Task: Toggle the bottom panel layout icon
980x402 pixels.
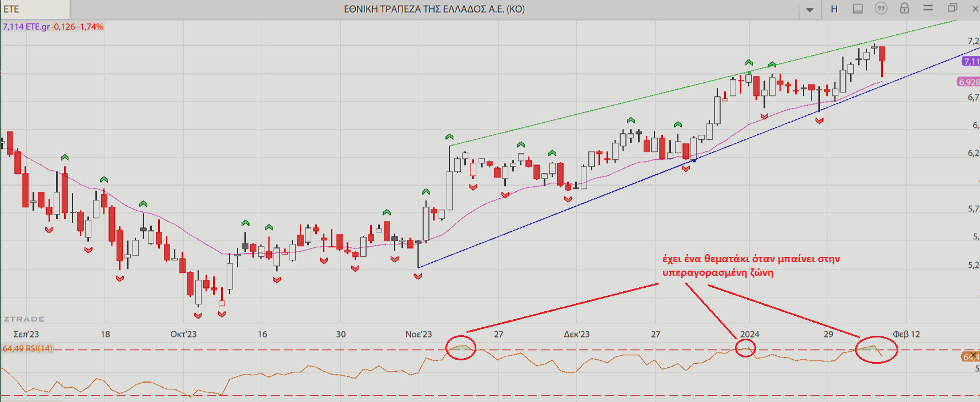Action: (858, 9)
